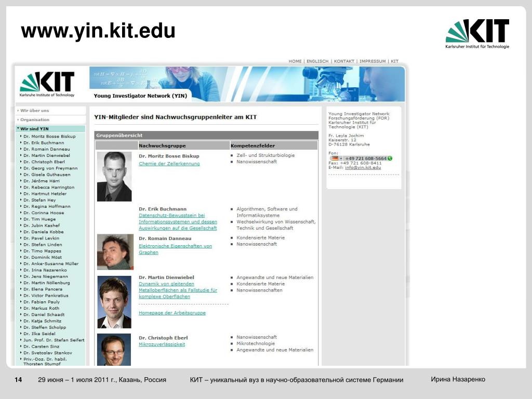Open Dr. Svetoslav Stankov sidebar entry
532x399 pixels.
47,353
